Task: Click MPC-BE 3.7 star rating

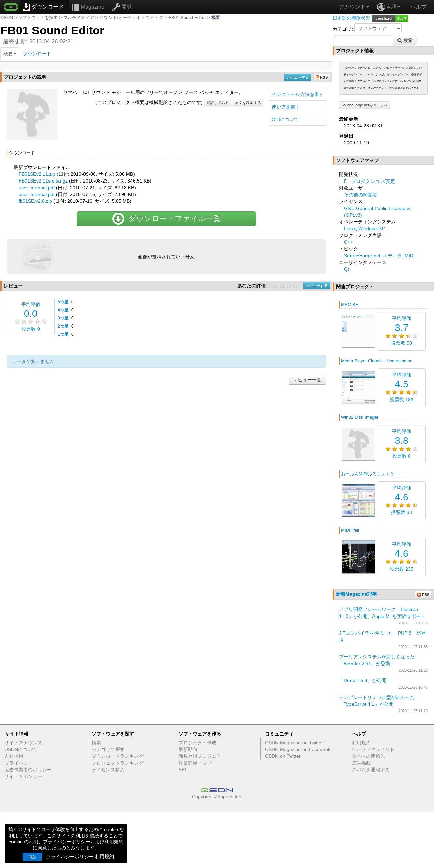Action: pos(402,336)
